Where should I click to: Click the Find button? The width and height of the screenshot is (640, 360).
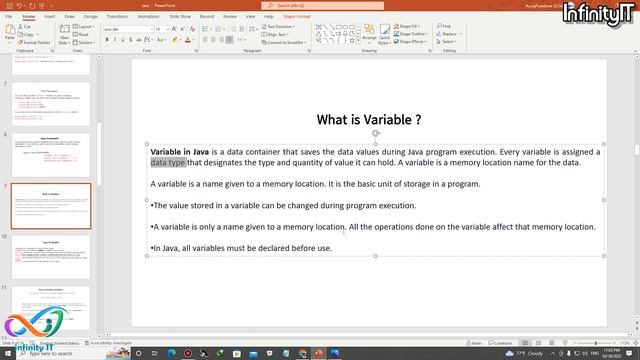(444, 26)
